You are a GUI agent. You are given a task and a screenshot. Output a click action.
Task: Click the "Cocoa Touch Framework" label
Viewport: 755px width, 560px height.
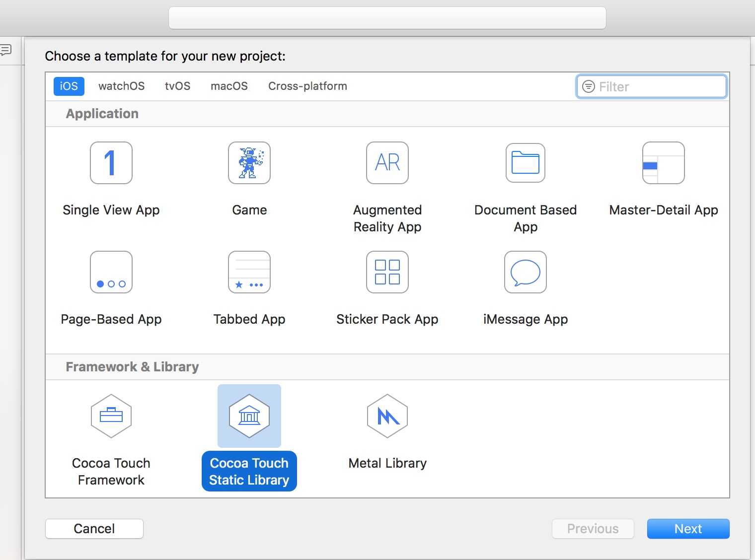click(x=111, y=472)
